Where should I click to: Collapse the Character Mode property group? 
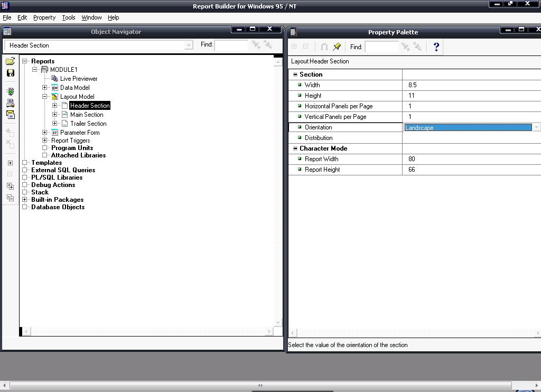click(x=295, y=148)
